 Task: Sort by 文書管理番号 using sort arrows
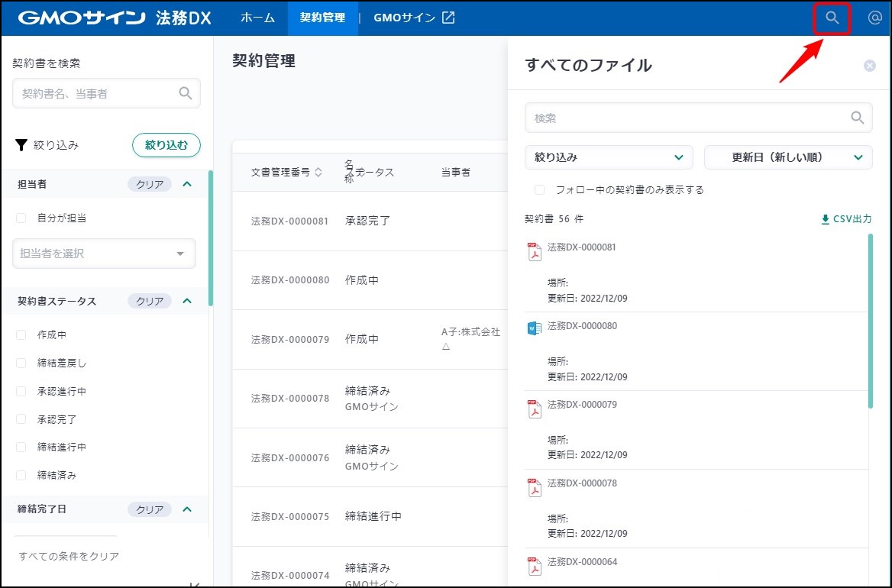pos(318,173)
